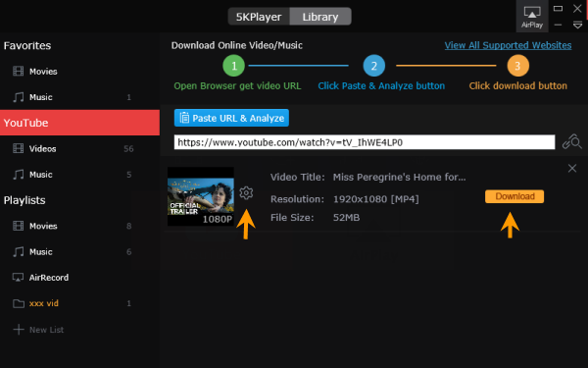588x368 pixels.
Task: Click step 1 Open Browser get video URL
Action: 237,86
